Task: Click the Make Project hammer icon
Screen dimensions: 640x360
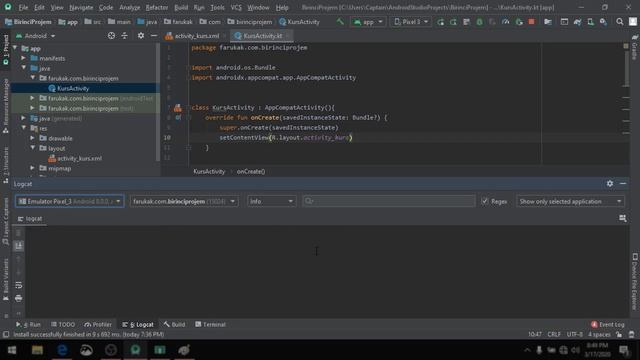Action: 340,22
